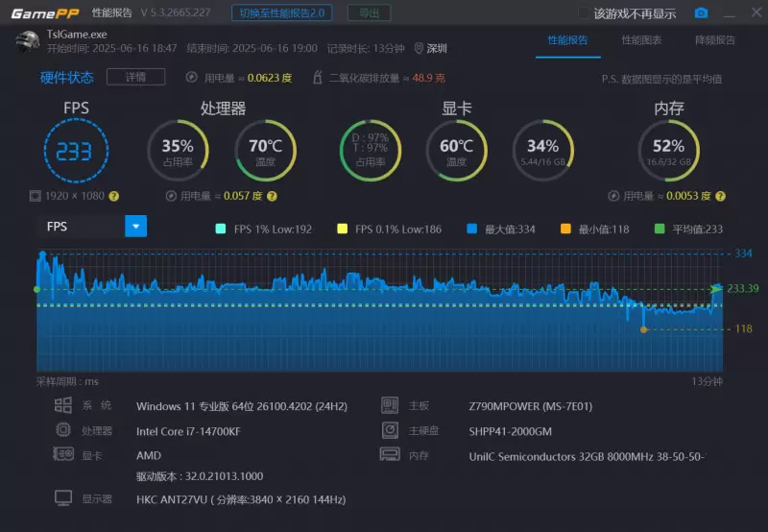Open the FPS metric dropdown arrow
768x532 pixels.
[136, 227]
